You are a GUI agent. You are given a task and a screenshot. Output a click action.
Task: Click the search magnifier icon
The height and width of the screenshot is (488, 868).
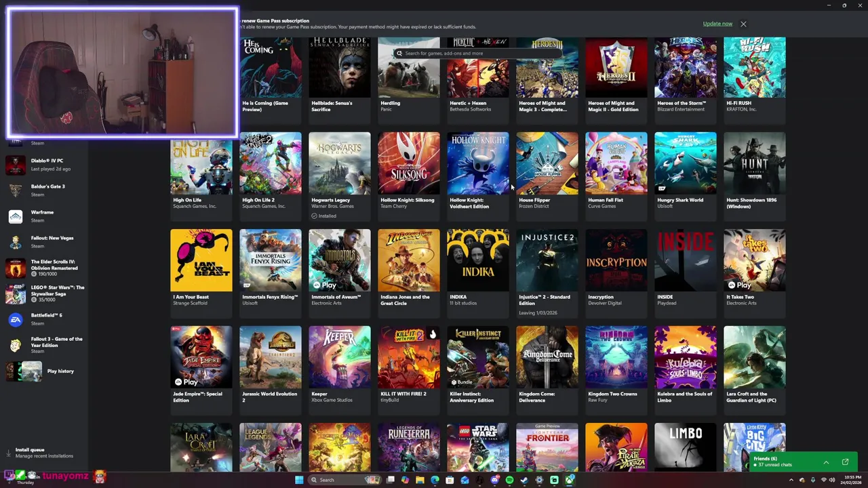pyautogui.click(x=399, y=53)
